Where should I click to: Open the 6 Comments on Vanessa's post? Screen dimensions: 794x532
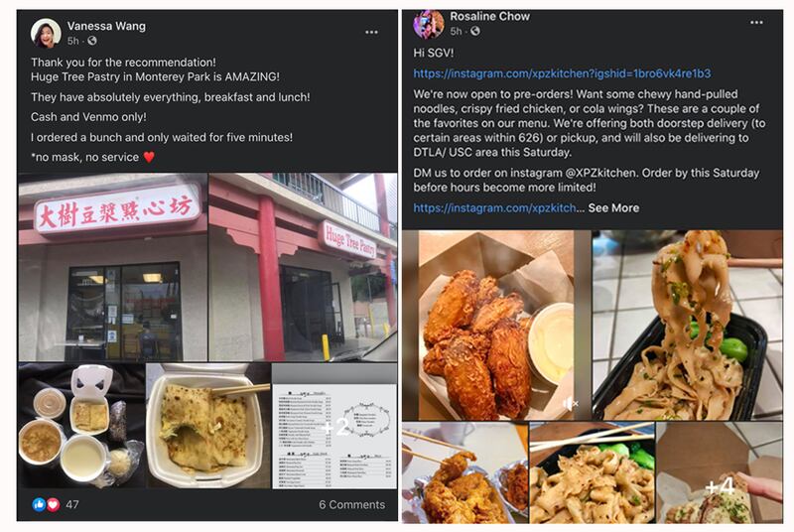[351, 504]
